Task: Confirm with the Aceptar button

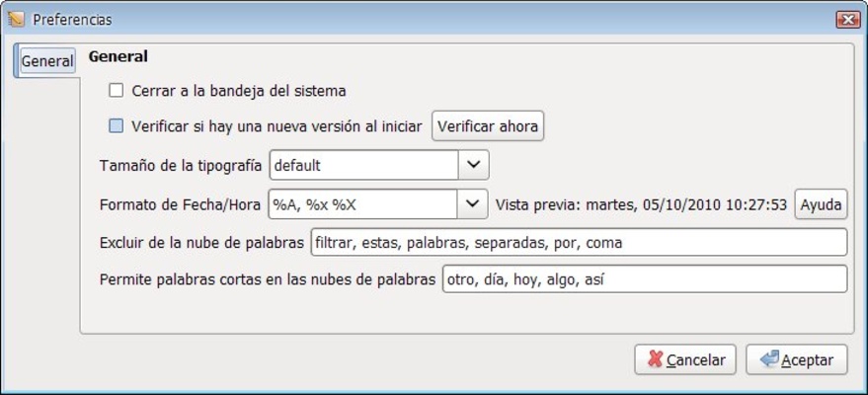Action: coord(797,359)
